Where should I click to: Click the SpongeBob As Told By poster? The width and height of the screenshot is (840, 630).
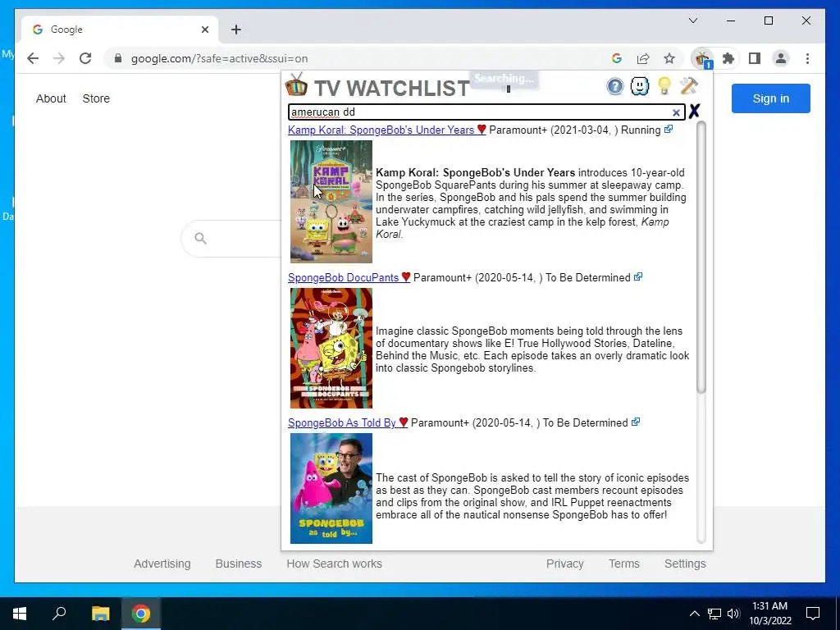(331, 489)
